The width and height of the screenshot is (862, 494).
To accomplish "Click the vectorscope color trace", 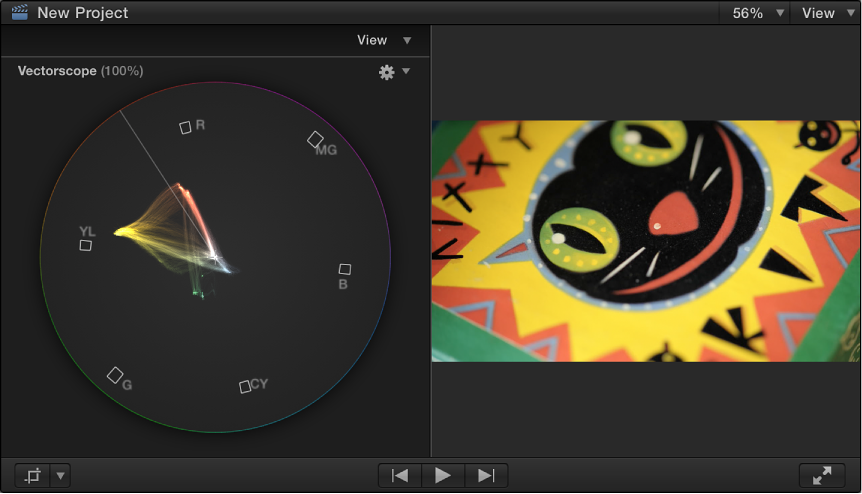I will tap(176, 236).
